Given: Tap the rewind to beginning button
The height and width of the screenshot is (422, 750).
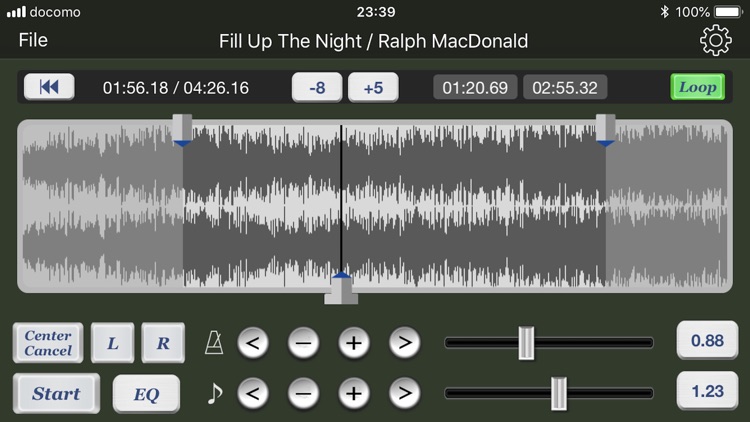Looking at the screenshot, I should pos(49,87).
